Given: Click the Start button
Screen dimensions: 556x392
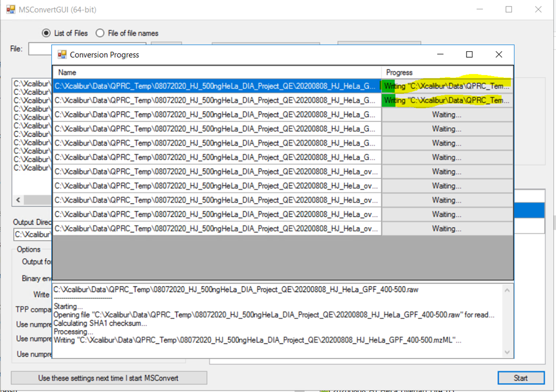Looking at the screenshot, I should pos(521,378).
